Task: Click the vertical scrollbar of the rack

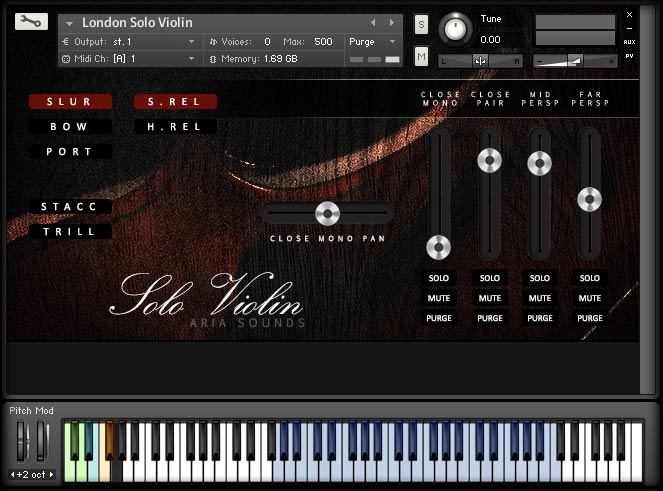Action: [x=647, y=199]
